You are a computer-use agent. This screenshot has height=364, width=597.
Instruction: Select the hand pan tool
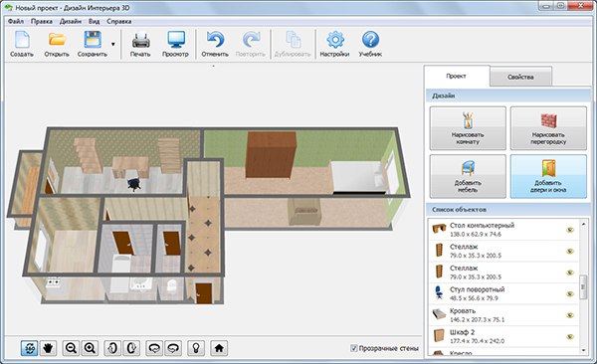tap(48, 348)
